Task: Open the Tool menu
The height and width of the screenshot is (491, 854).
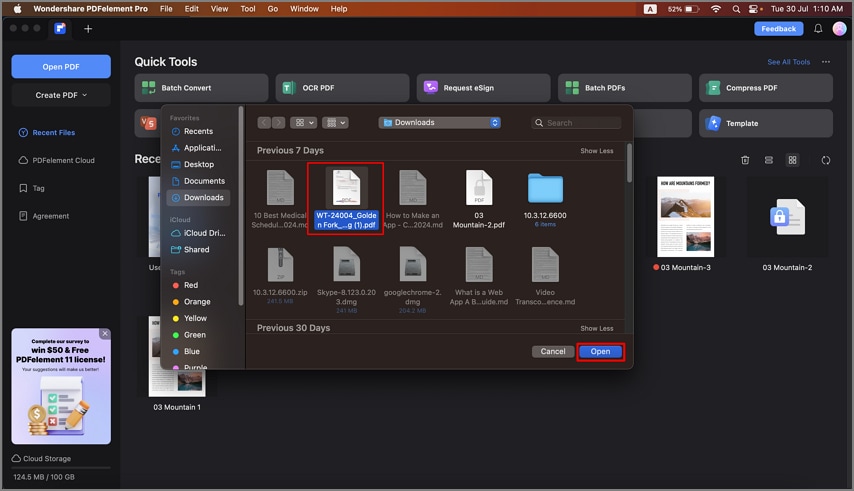Action: click(248, 9)
